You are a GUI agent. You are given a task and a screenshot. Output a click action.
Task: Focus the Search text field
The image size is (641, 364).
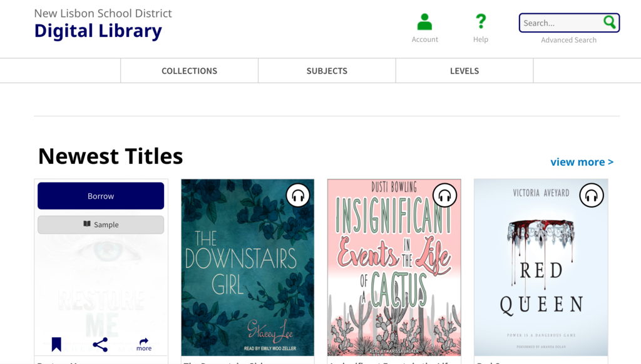click(x=560, y=23)
